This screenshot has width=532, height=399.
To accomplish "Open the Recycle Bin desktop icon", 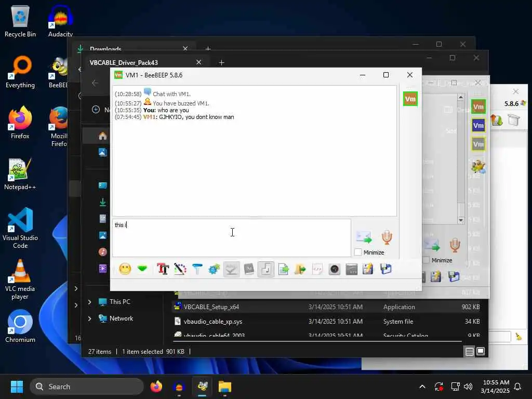I will click(x=20, y=21).
